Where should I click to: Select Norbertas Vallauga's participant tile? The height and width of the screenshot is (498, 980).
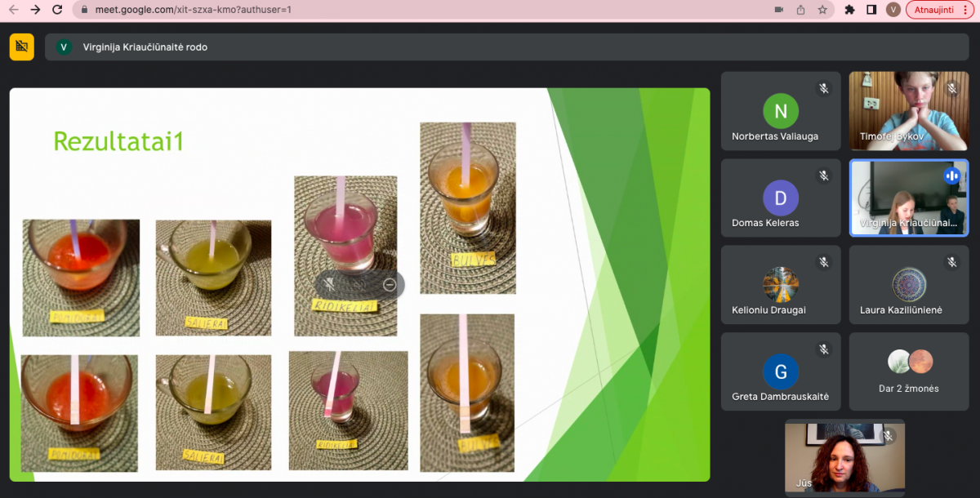pos(780,111)
